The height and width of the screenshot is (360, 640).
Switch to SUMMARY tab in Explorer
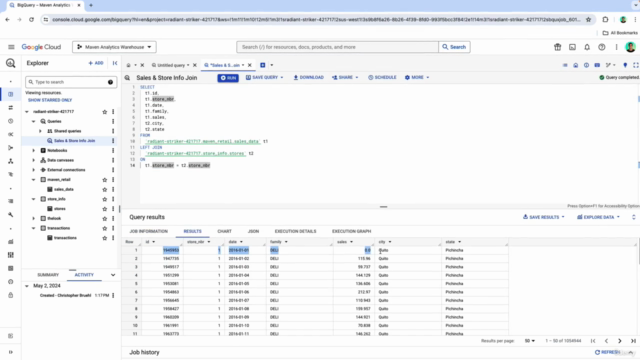tap(48, 275)
